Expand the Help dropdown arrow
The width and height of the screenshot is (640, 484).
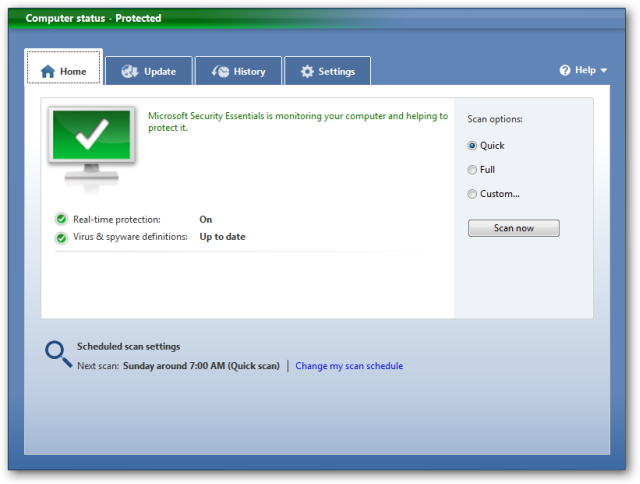click(604, 71)
